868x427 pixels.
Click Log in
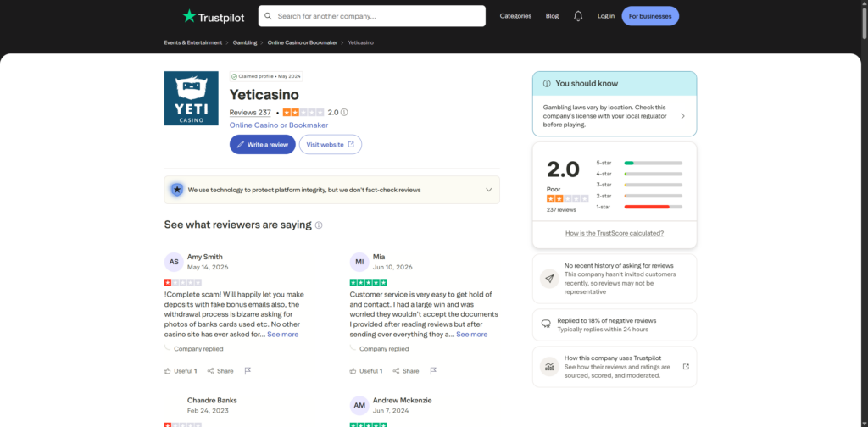[605, 16]
